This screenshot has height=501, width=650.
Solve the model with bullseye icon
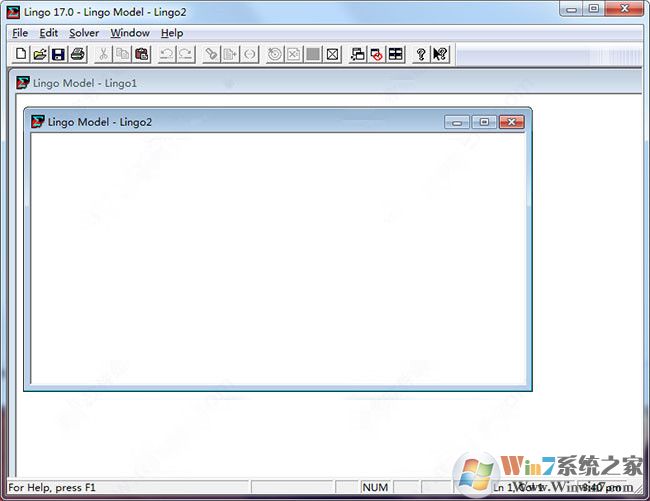click(274, 54)
